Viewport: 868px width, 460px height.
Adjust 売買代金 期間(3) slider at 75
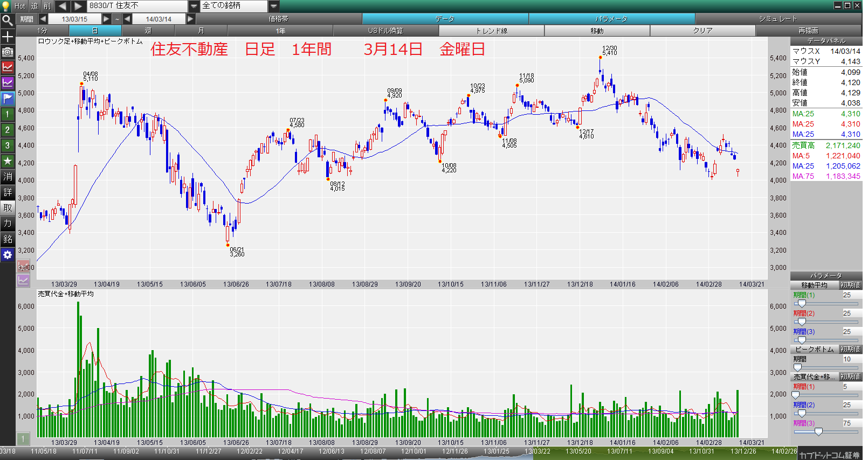click(x=818, y=432)
